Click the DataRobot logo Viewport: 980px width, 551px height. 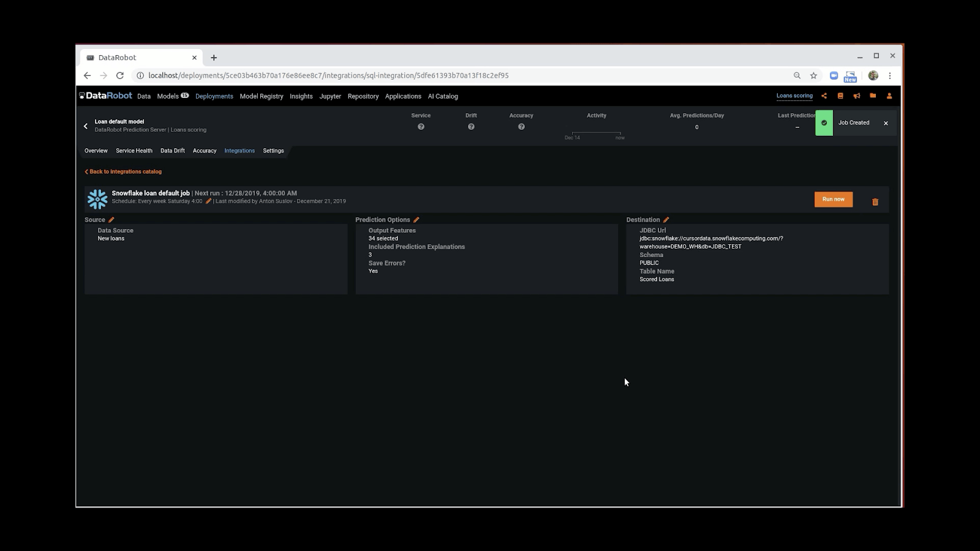click(x=105, y=96)
